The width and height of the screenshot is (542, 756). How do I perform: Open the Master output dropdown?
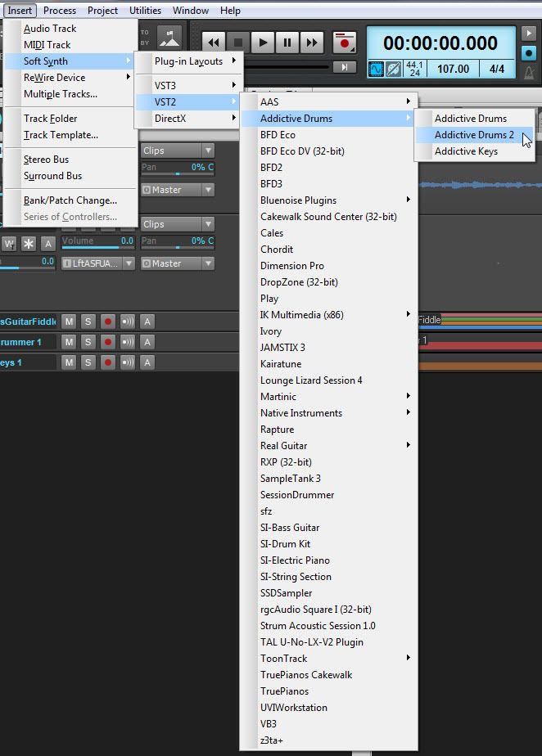[177, 263]
